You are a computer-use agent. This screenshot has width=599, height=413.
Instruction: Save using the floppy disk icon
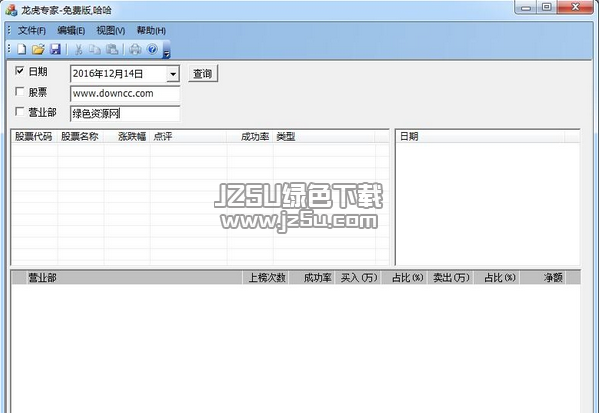pos(56,49)
